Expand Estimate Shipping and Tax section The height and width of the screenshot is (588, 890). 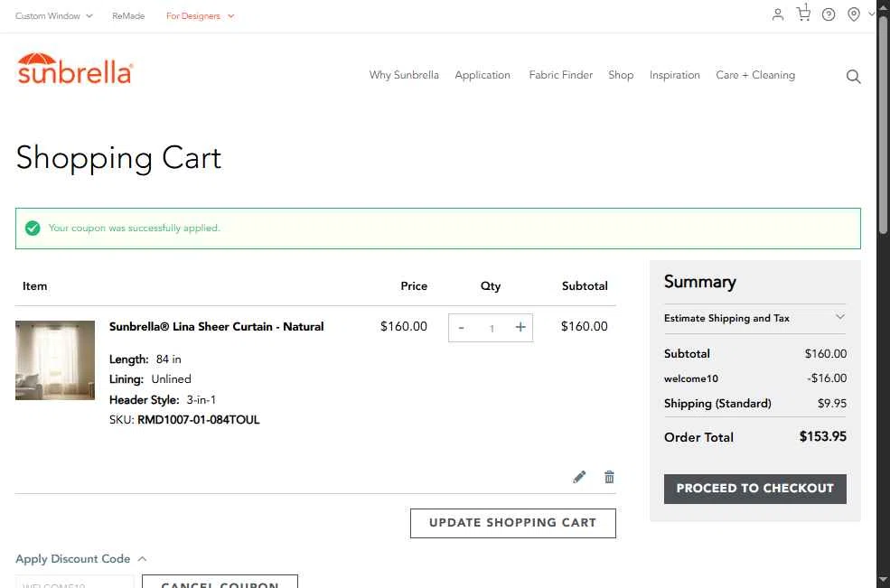point(754,319)
